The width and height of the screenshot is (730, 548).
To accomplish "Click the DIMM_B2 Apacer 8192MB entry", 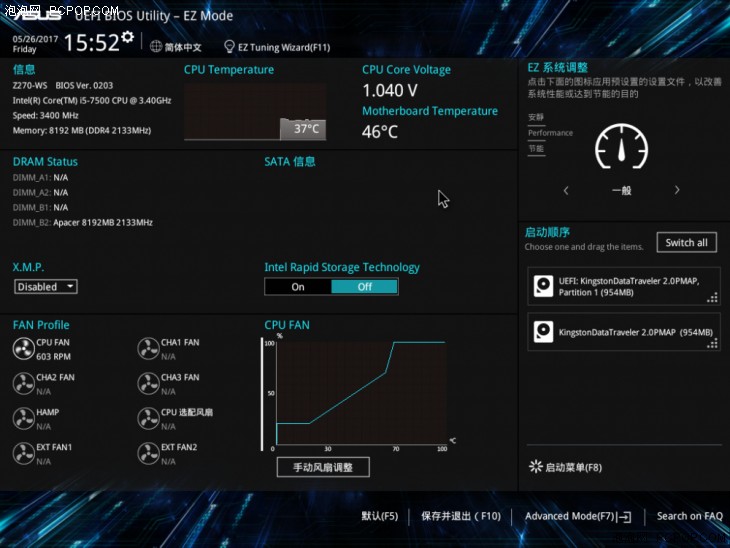I will [x=82, y=223].
